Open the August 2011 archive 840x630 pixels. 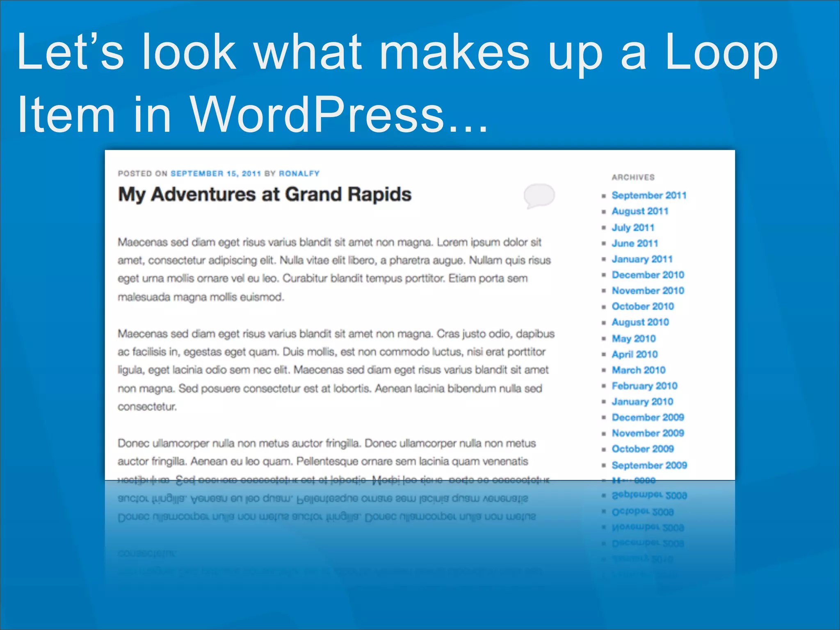pyautogui.click(x=640, y=211)
